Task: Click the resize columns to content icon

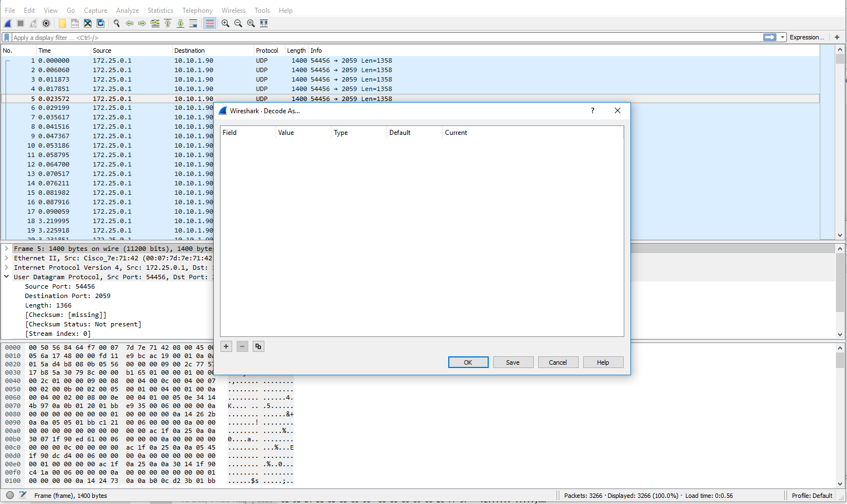Action: click(264, 23)
